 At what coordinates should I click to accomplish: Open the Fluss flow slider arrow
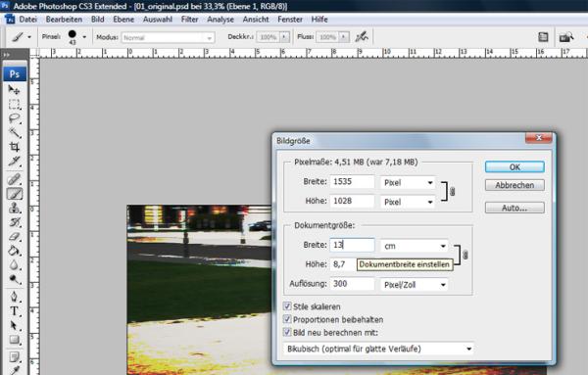point(344,36)
